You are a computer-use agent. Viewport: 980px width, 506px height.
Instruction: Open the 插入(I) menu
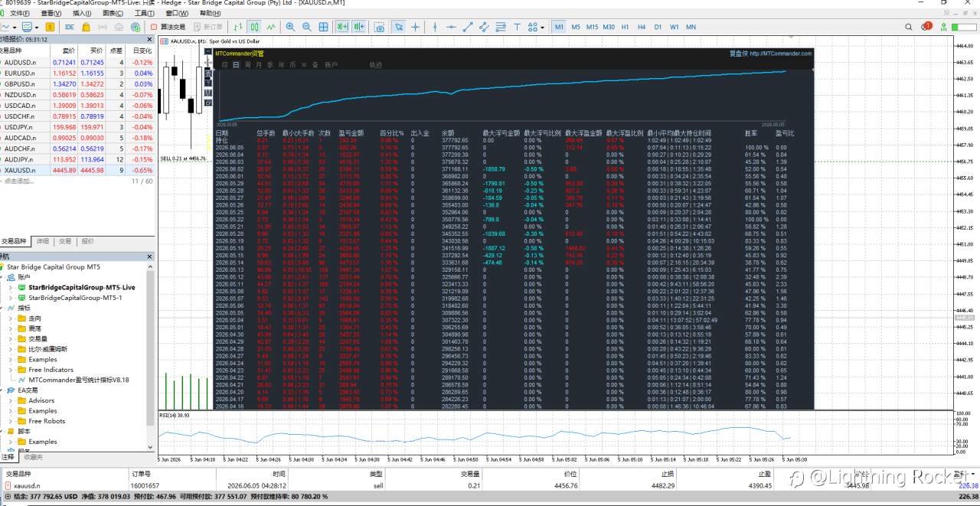[81, 13]
